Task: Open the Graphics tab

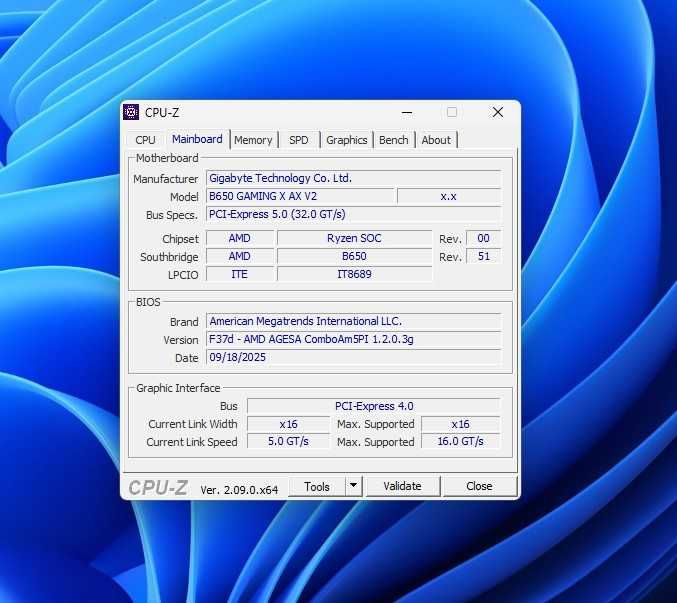Action: pos(347,140)
